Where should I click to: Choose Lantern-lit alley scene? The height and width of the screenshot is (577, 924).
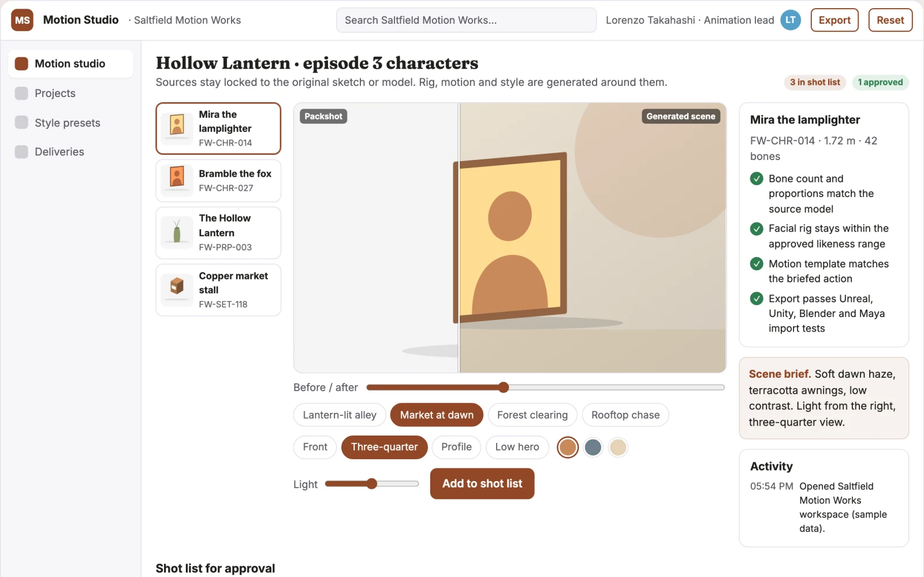pyautogui.click(x=340, y=415)
